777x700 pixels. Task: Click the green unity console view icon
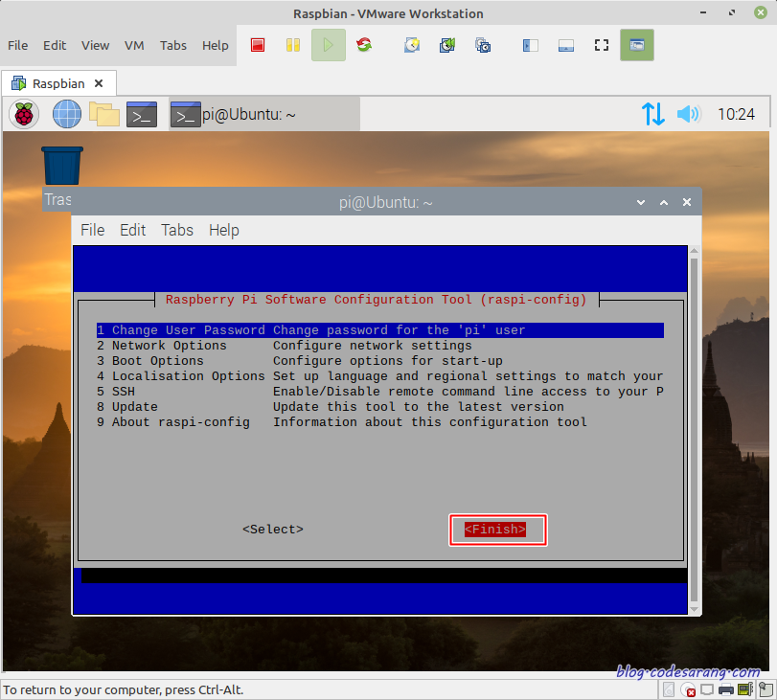click(x=637, y=45)
